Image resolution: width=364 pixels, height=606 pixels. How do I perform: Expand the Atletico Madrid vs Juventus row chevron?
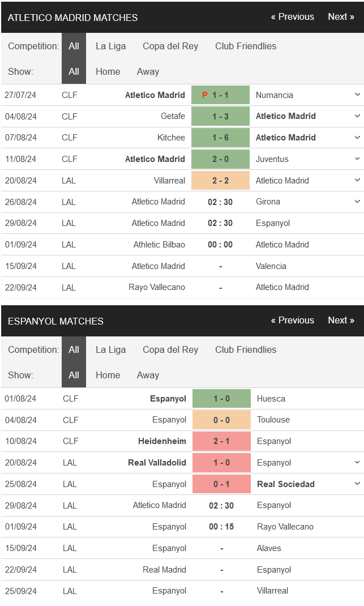357,159
